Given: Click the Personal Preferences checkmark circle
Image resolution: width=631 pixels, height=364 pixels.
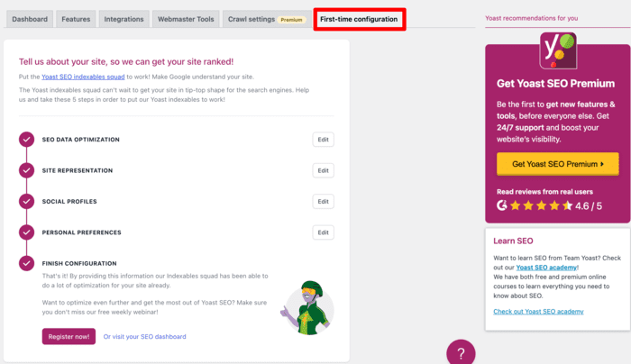Looking at the screenshot, I should [26, 232].
